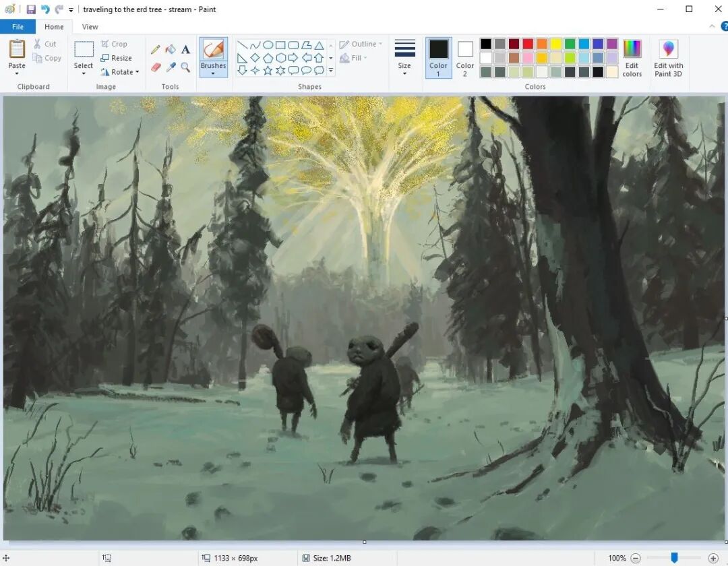Open the Edit colors dialog
This screenshot has height=566, width=728.
pos(632,58)
